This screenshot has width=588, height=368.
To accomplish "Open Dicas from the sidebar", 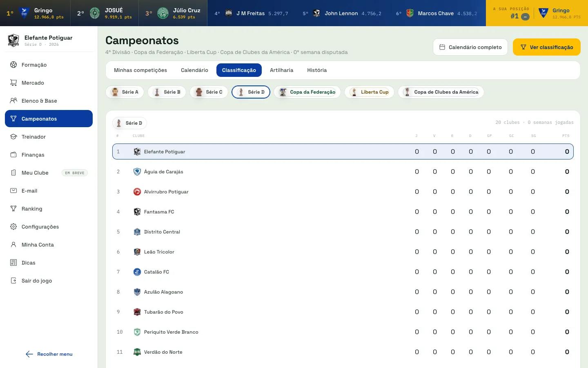I will click(49, 263).
